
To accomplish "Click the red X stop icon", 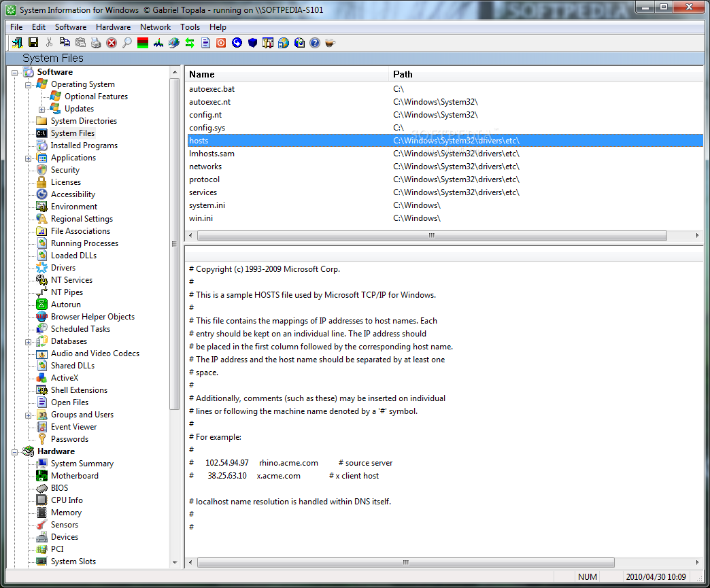I will [x=112, y=43].
